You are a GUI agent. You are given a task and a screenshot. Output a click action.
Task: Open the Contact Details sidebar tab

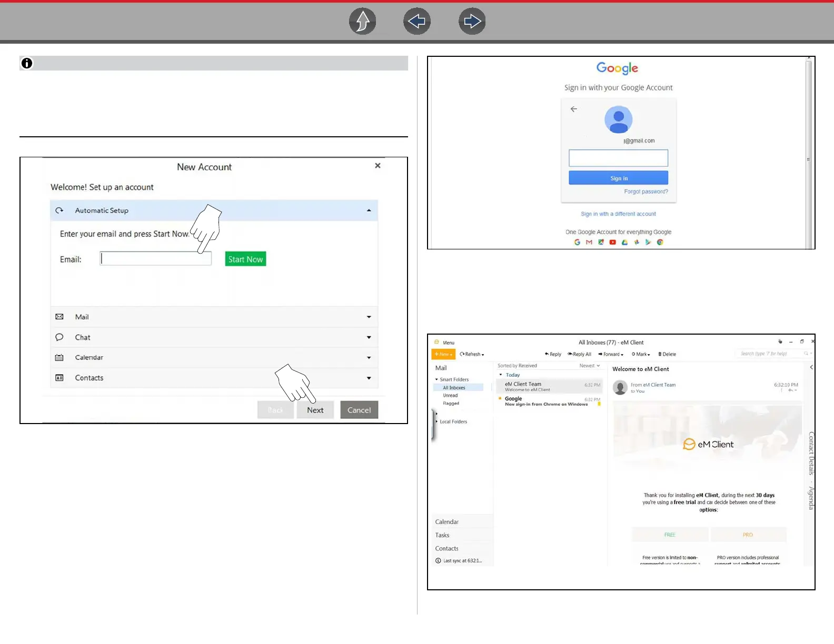[x=811, y=453]
